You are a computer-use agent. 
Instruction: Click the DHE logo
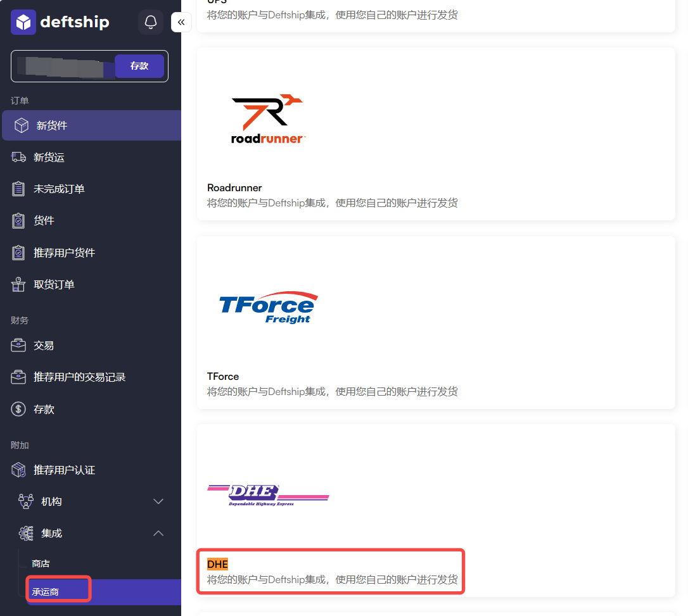tap(268, 496)
